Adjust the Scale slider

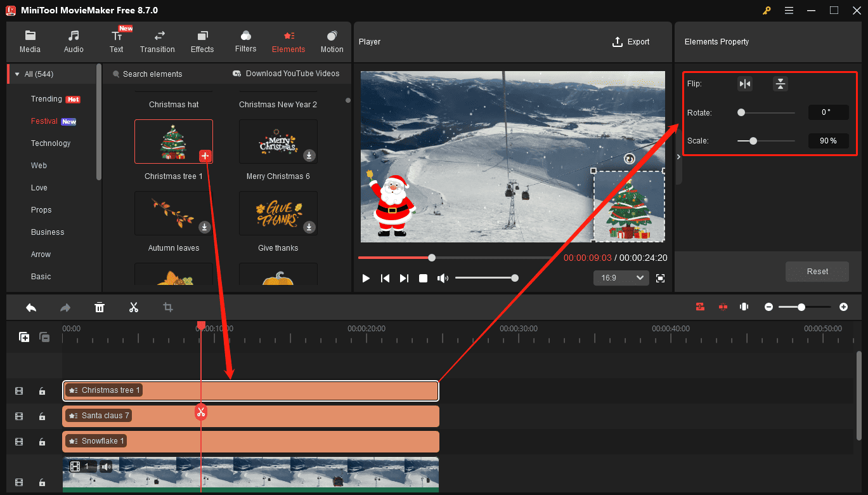(x=766, y=141)
